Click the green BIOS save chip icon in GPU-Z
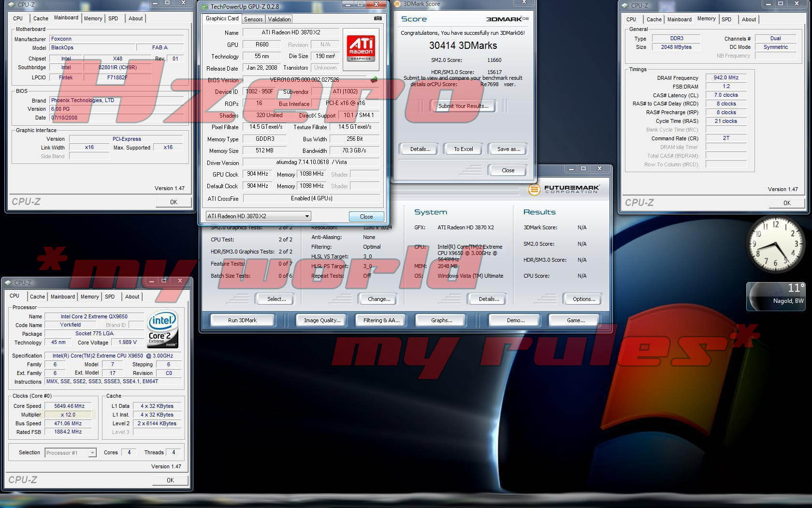 tap(374, 80)
